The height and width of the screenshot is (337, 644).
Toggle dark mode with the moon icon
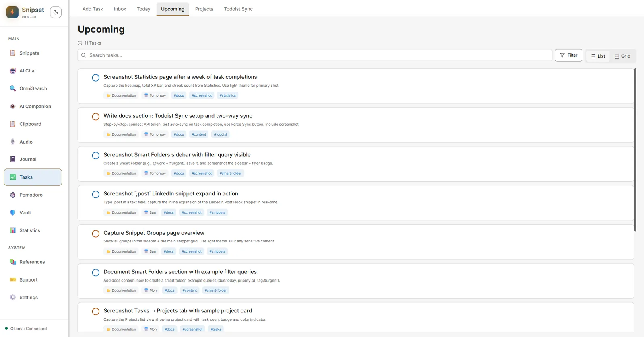click(x=56, y=12)
